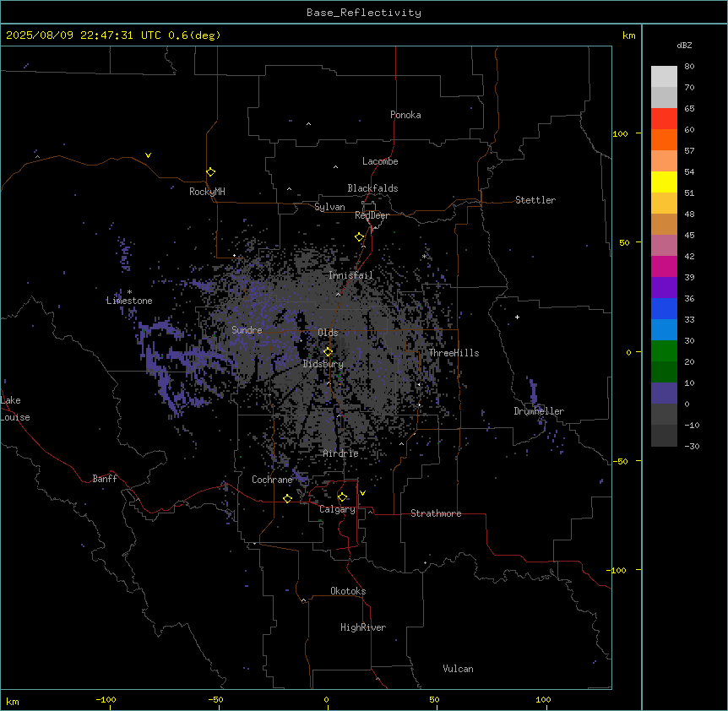Click the 80 value atop the legend
The image size is (728, 711).
pos(689,67)
